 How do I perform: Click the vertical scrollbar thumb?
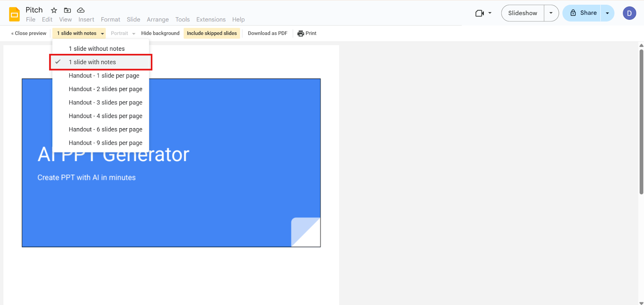pyautogui.click(x=641, y=122)
